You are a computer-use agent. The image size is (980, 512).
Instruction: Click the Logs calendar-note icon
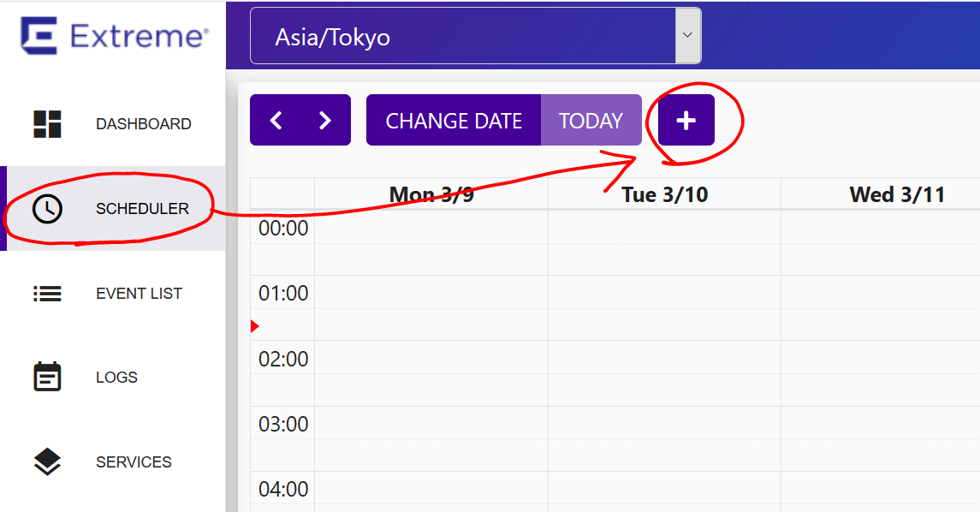tap(47, 377)
